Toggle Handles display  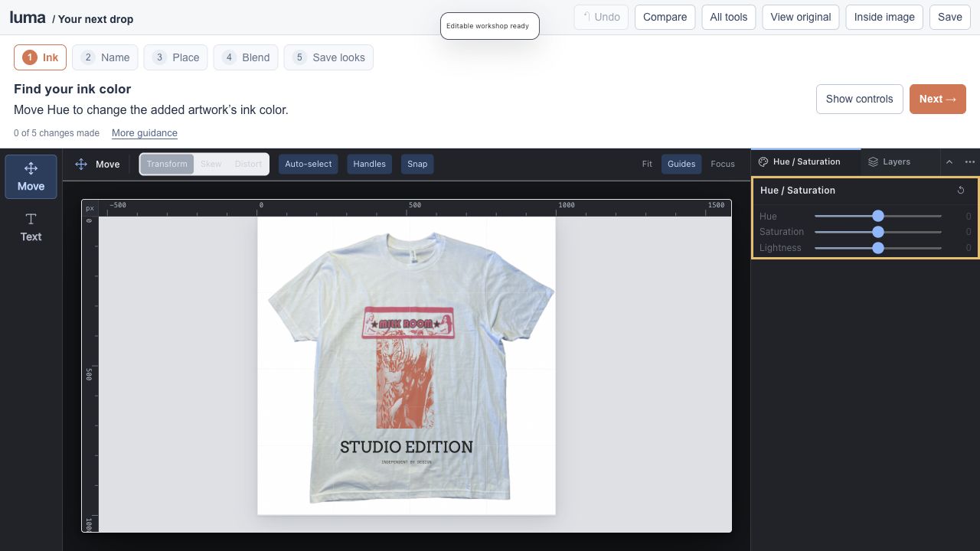tap(369, 164)
